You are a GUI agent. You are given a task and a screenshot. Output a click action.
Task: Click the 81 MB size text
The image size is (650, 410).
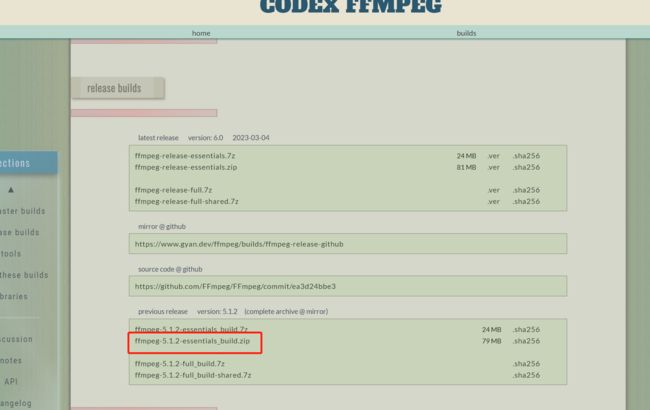point(466,167)
